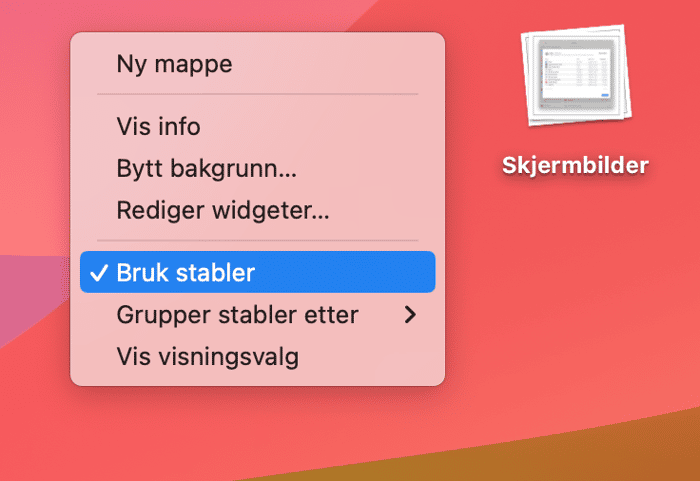Uncheck the highlighted Bruk stabler entry
The width and height of the screenshot is (700, 481).
(258, 272)
